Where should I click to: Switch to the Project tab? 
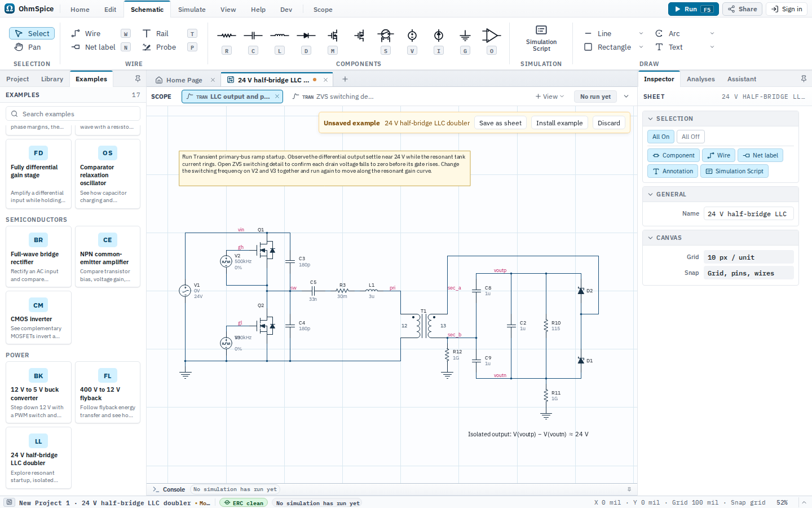17,79
